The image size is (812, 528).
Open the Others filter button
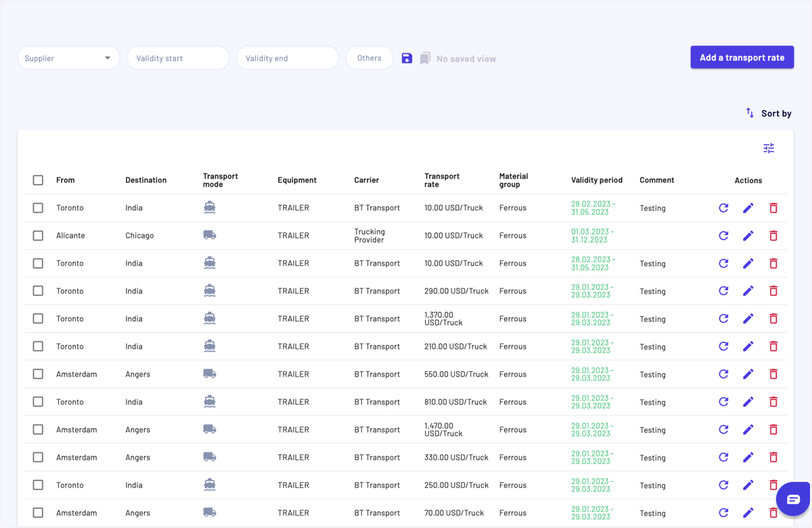[x=369, y=58]
